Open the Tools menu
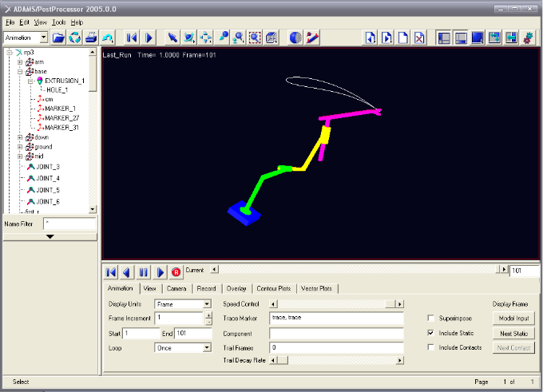 coord(57,22)
